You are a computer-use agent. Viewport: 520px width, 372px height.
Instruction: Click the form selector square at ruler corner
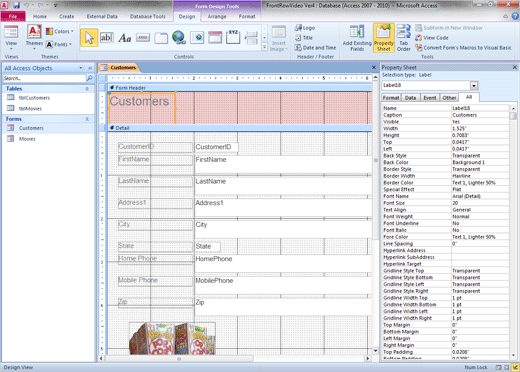point(102,78)
